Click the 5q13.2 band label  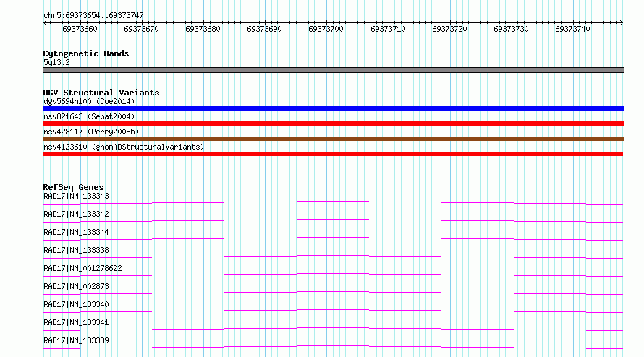click(56, 62)
